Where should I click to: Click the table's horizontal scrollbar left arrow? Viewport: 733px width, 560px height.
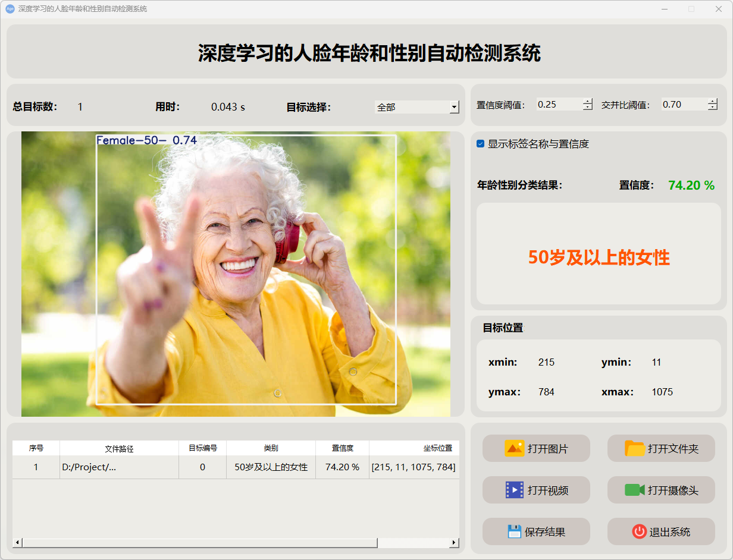(x=17, y=543)
